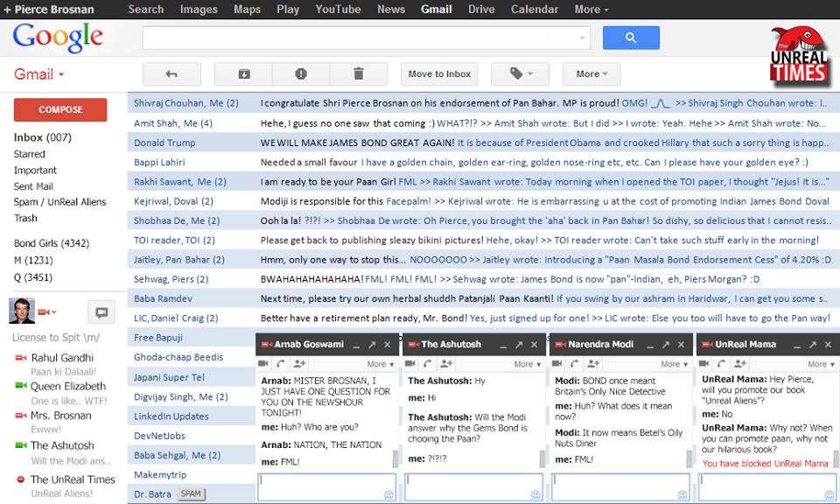840x504 pixels.
Task: Open Play in the top navigation bar
Action: tap(288, 9)
